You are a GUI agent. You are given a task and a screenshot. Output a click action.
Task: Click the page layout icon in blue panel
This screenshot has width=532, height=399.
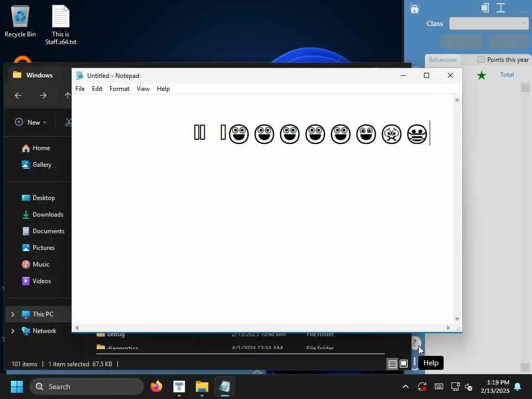tap(485, 8)
